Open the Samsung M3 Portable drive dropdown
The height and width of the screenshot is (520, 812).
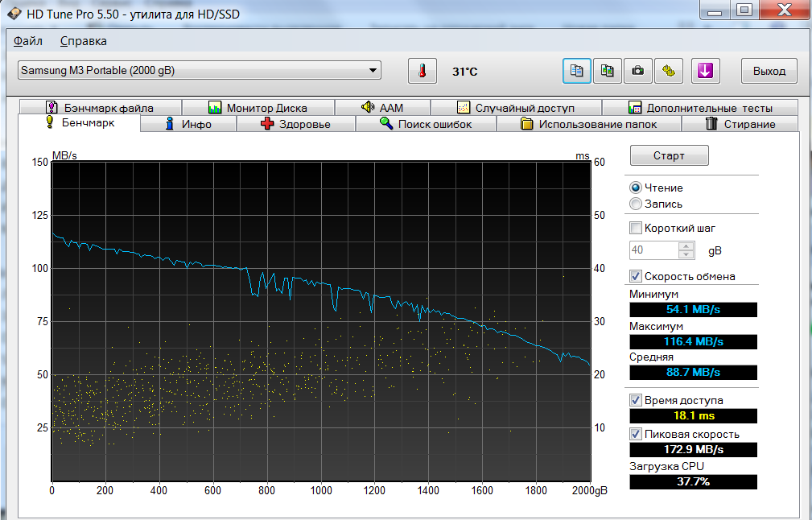tap(200, 71)
